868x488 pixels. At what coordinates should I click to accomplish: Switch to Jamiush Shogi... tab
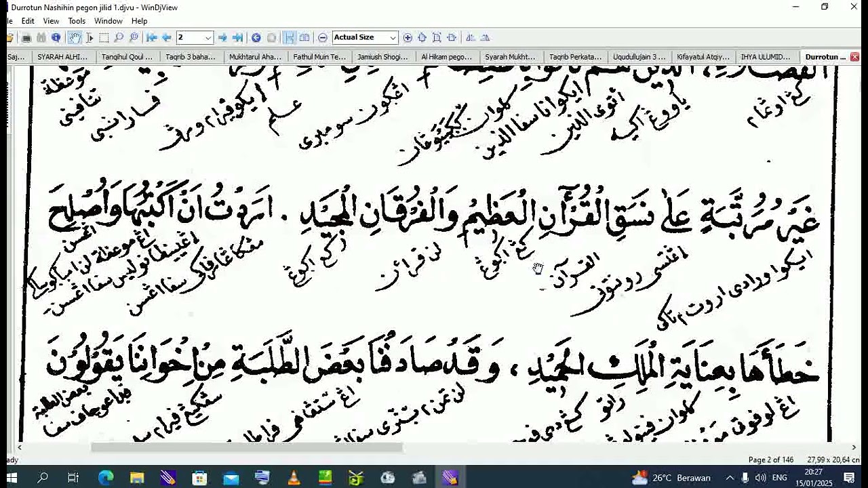click(382, 57)
